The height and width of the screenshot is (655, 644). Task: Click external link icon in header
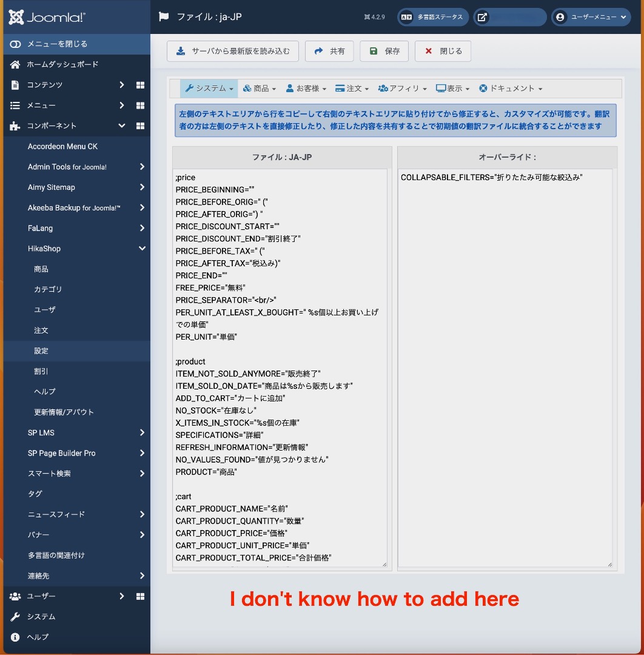point(482,17)
